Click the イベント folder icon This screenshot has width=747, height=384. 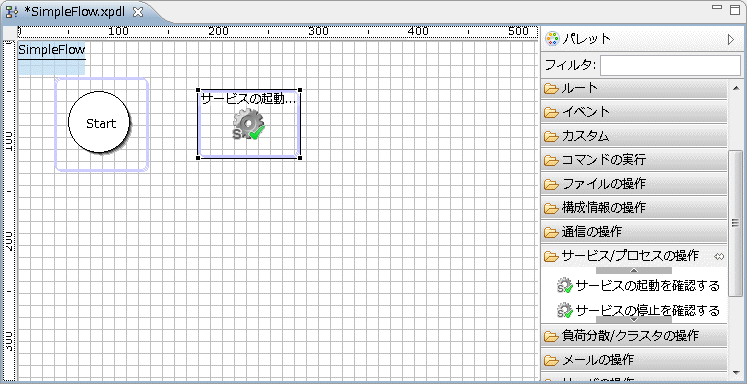pyautogui.click(x=551, y=112)
